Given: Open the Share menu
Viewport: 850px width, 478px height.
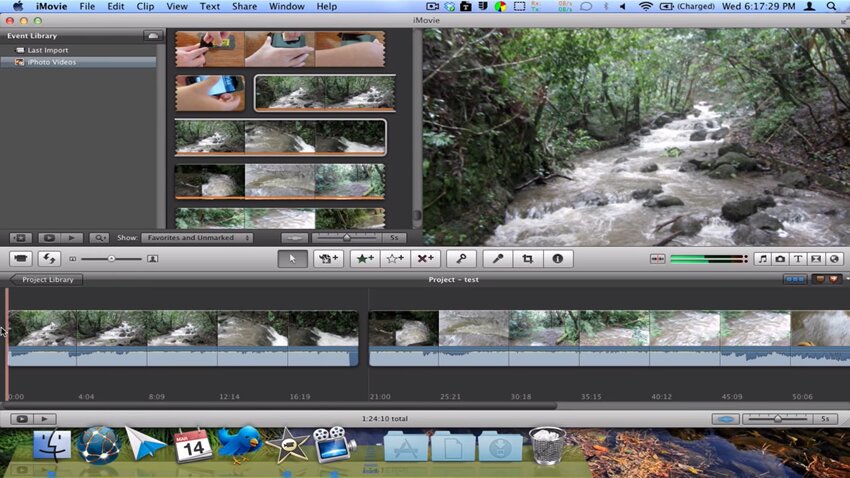Looking at the screenshot, I should pyautogui.click(x=244, y=7).
